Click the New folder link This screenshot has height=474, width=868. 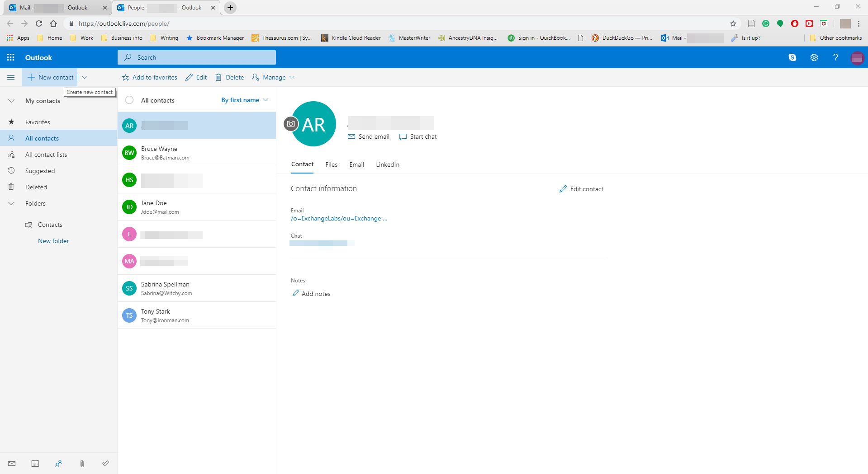pyautogui.click(x=53, y=241)
